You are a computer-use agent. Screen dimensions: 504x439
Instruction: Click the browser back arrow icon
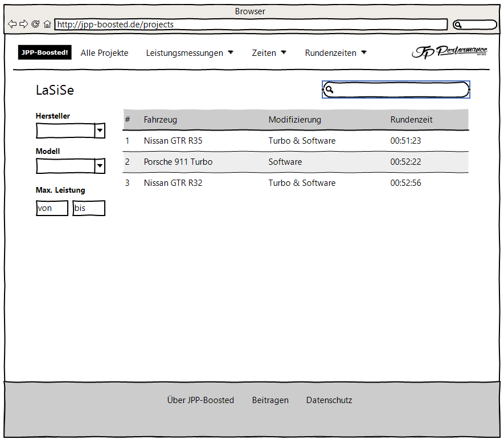click(x=12, y=24)
